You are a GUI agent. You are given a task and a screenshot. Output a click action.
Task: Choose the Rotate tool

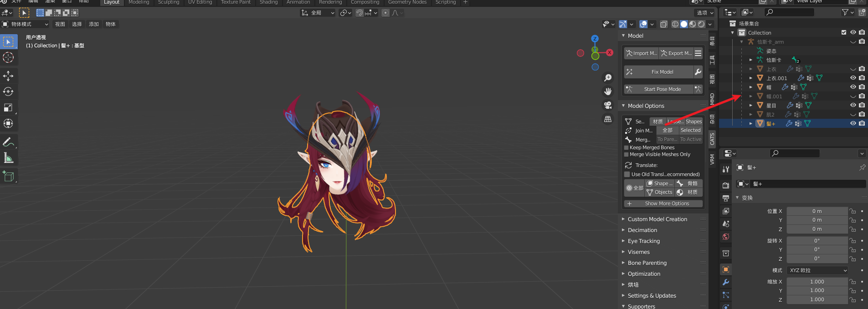[x=8, y=91]
